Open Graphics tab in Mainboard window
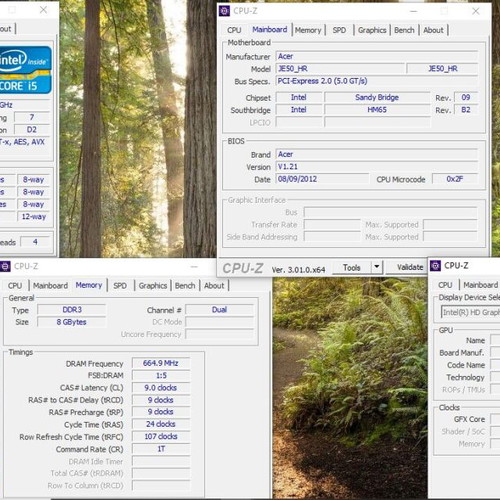 pyautogui.click(x=372, y=30)
